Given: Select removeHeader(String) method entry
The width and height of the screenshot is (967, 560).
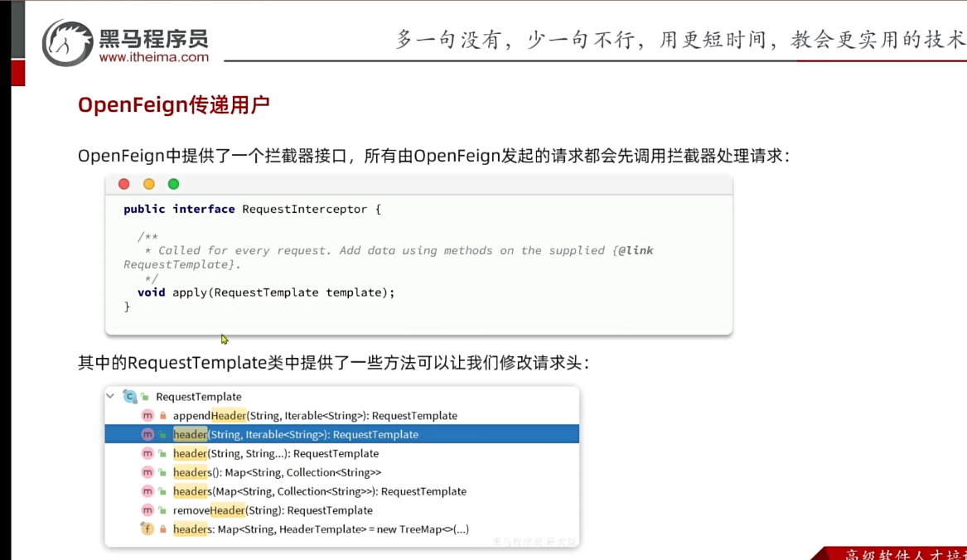Looking at the screenshot, I should [273, 510].
